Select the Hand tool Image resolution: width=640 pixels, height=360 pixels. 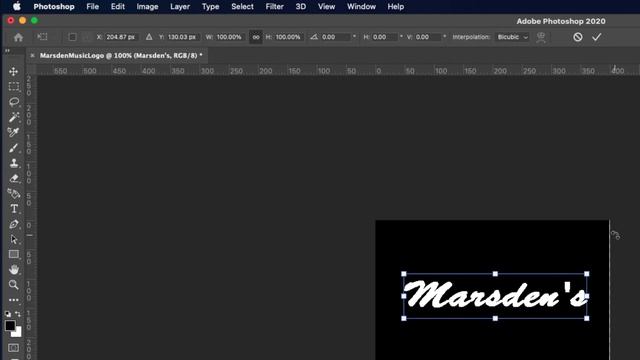coord(13,269)
